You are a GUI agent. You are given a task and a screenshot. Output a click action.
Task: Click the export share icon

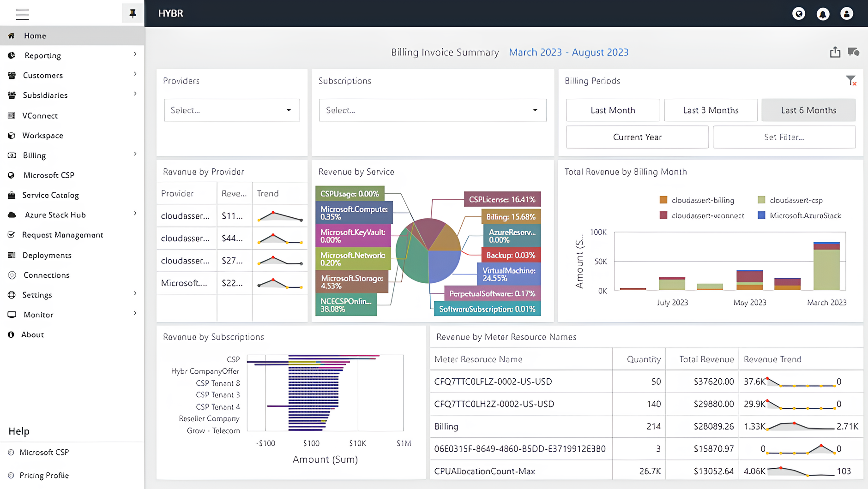835,52
